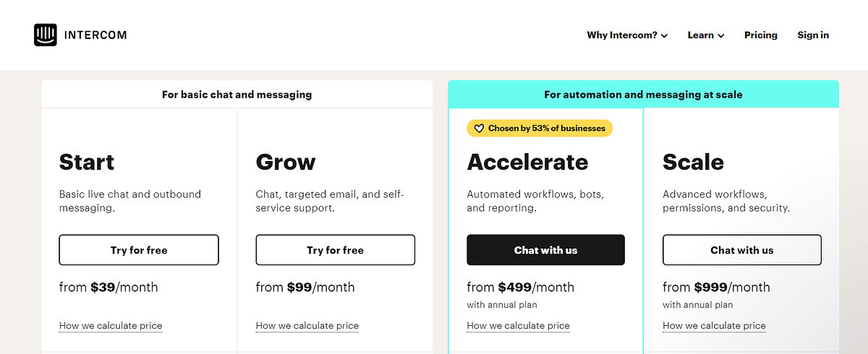Click the Intercom logo icon
The height and width of the screenshot is (354, 868).
pyautogui.click(x=45, y=35)
